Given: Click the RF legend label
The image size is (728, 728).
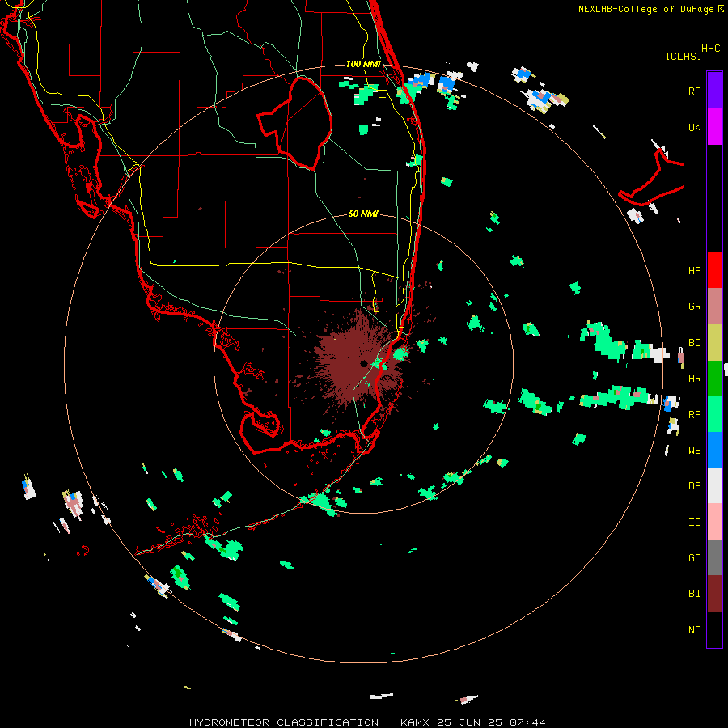Looking at the screenshot, I should [694, 91].
